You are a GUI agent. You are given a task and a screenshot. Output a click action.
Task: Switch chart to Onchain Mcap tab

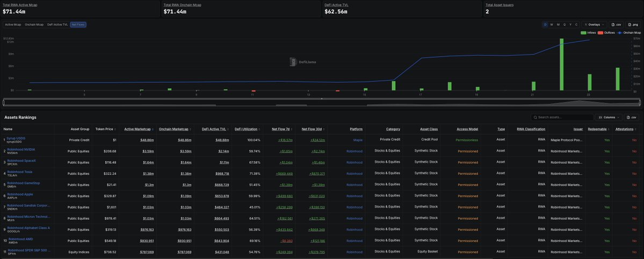(34, 25)
